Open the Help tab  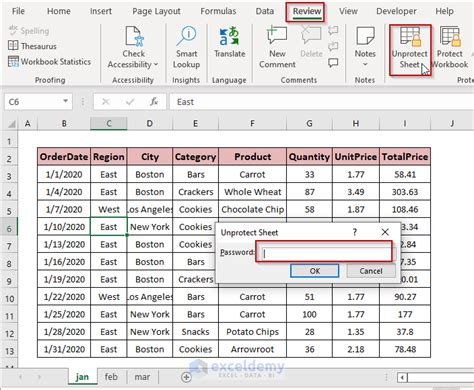pos(444,11)
